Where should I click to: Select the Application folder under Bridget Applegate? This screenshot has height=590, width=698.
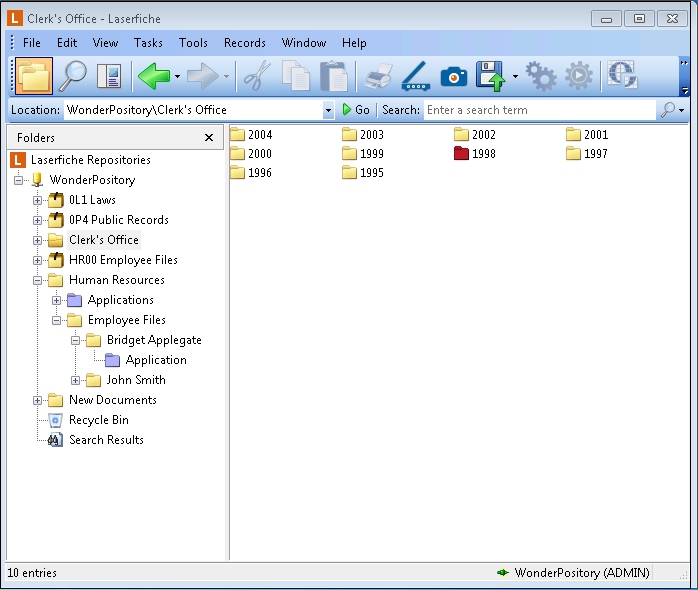[x=146, y=360]
